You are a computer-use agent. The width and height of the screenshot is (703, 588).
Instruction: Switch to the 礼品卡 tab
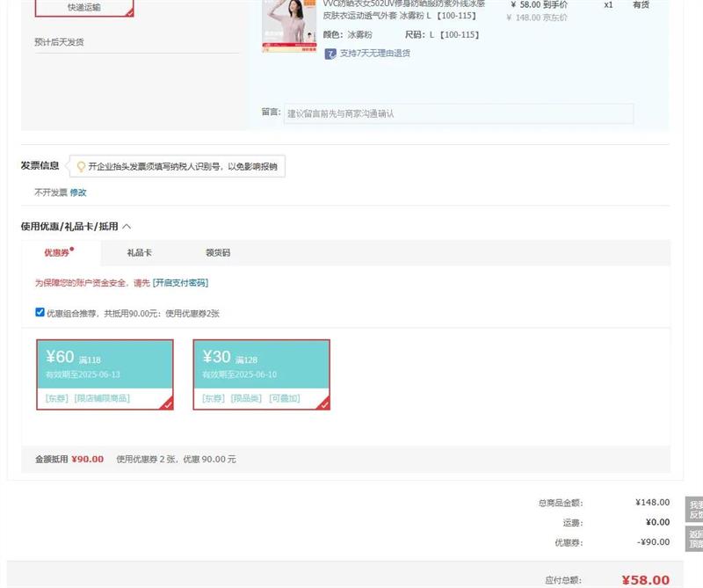139,253
